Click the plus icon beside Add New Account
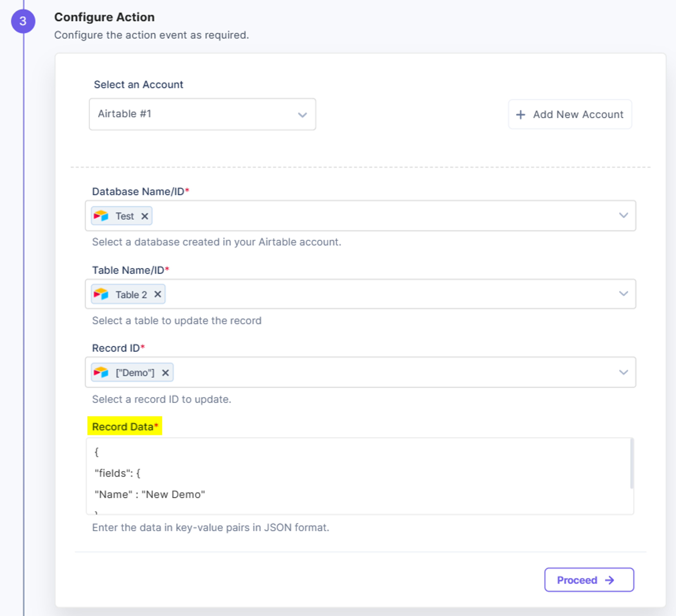Screen dimensions: 676x616 [x=520, y=115]
